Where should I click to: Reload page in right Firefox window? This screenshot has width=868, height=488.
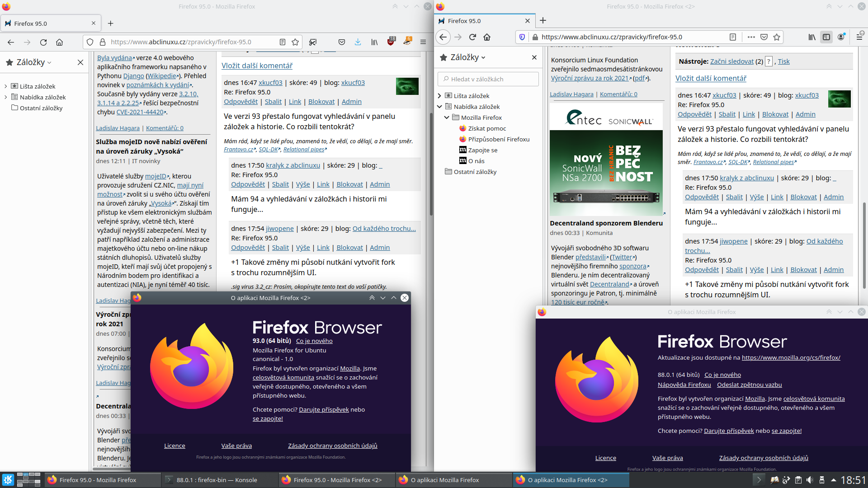coord(472,37)
